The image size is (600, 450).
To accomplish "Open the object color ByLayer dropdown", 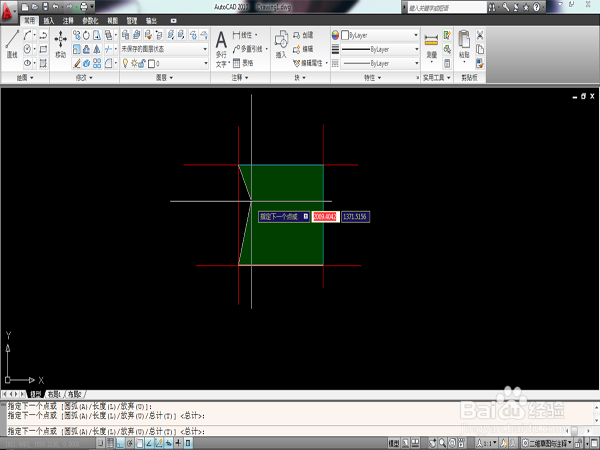I will click(379, 35).
